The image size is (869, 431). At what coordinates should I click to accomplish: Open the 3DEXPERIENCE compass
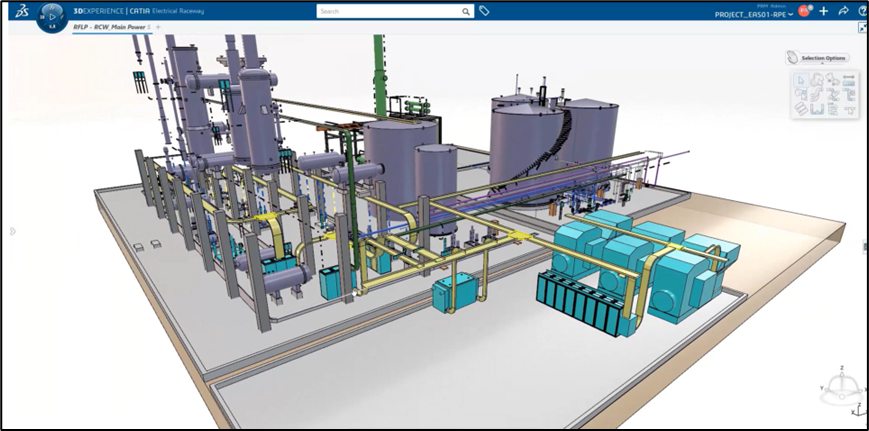point(52,17)
